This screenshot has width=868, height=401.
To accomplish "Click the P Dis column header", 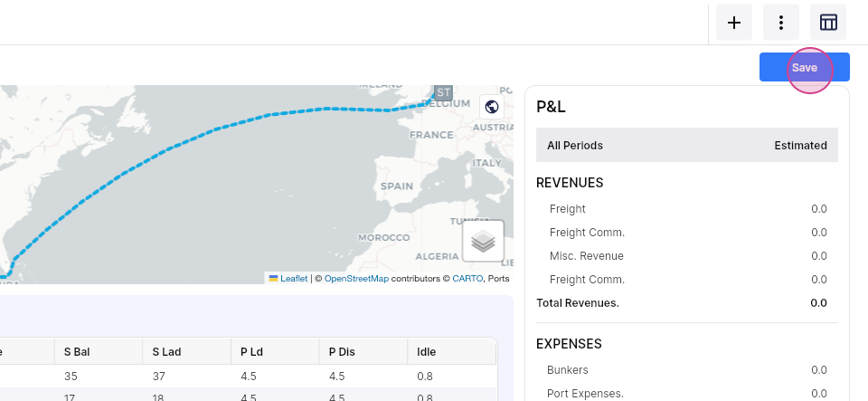I will click(363, 352).
